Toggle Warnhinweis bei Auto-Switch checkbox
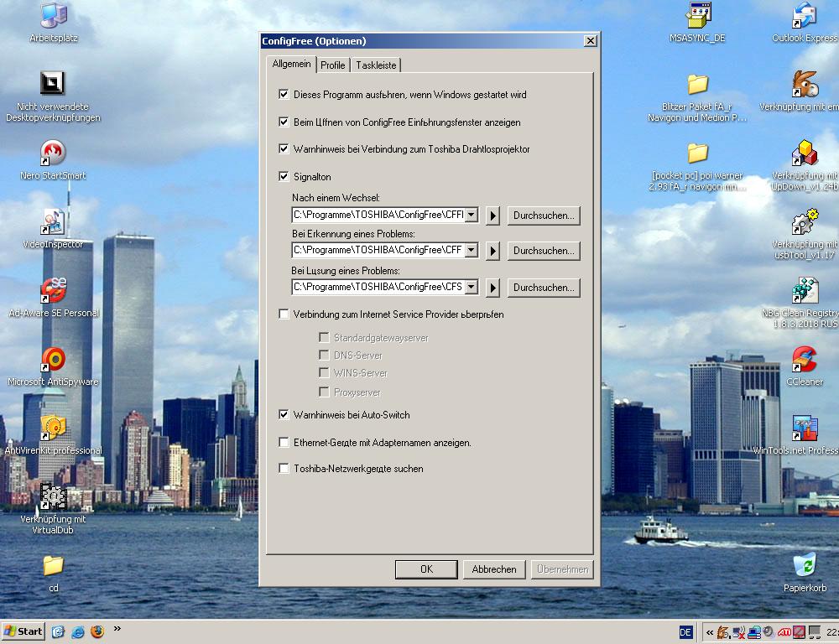The image size is (839, 644). click(x=284, y=414)
